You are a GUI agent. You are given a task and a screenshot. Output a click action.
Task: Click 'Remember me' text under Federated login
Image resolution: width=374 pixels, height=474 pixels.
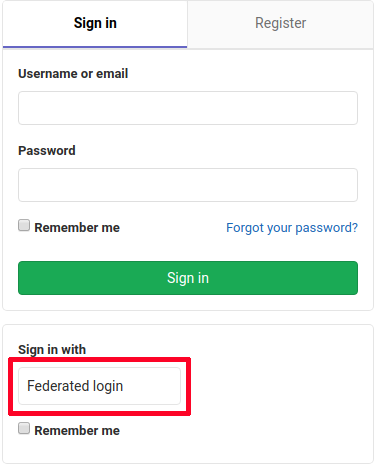(x=77, y=431)
